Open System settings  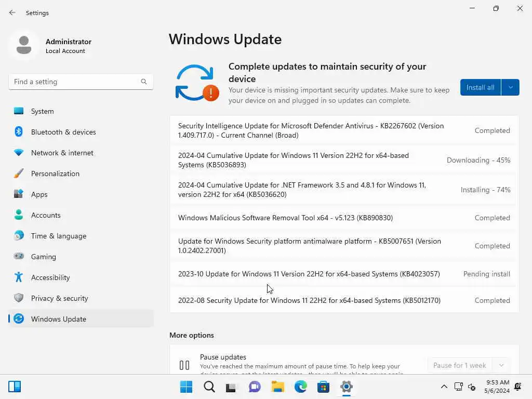click(81, 111)
